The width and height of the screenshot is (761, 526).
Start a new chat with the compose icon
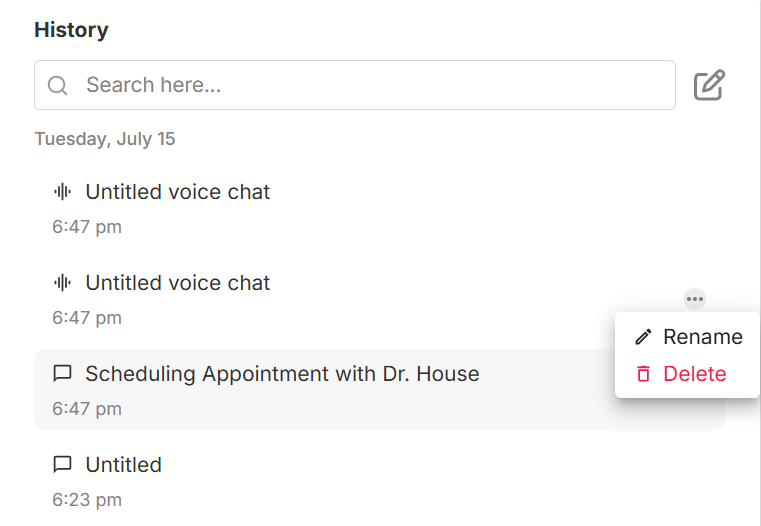click(709, 86)
